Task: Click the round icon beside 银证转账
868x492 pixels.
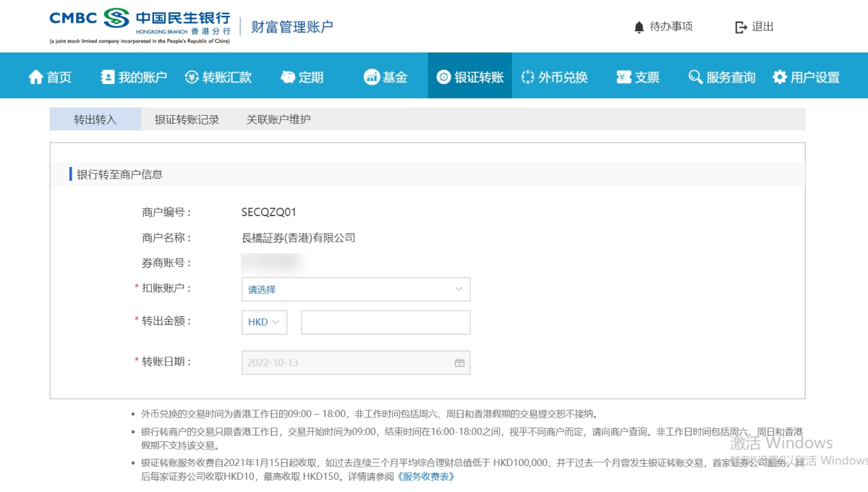Action: [444, 77]
